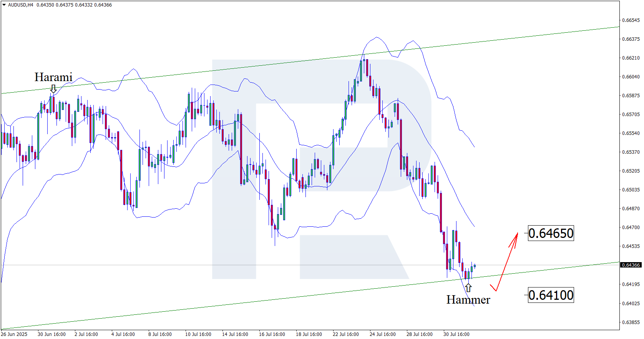Click the 0.66375 price axis label
644x339 pixels.
click(631, 39)
